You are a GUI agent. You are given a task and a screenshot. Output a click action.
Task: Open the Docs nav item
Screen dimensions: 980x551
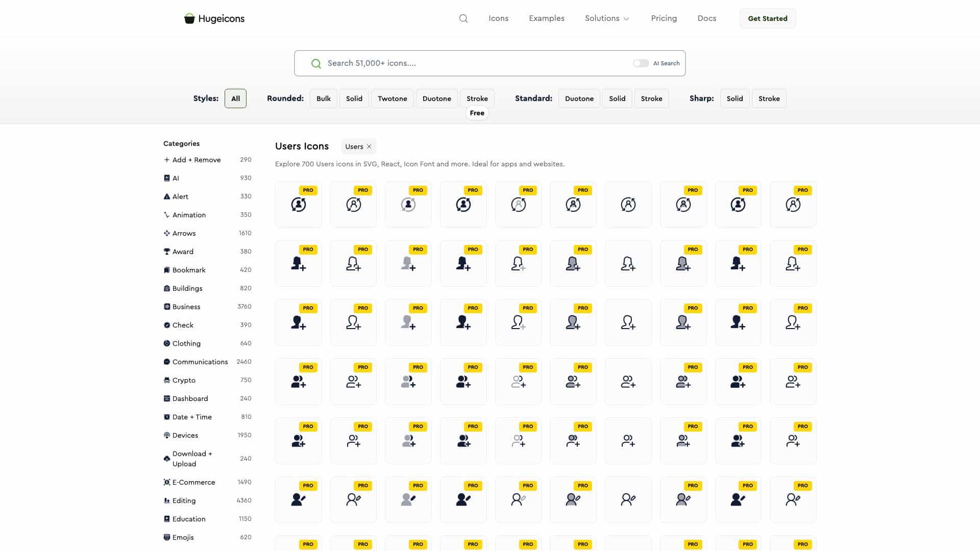(706, 18)
